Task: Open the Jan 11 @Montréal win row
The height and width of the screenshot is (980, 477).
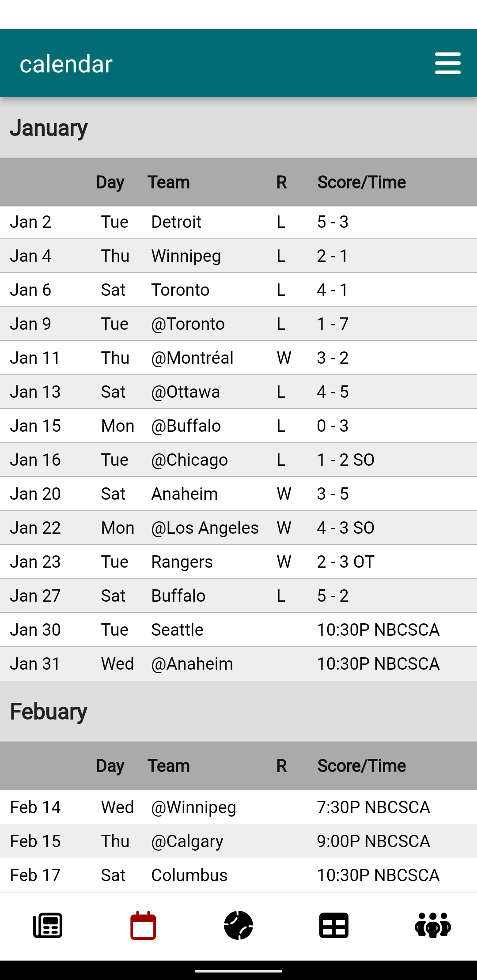Action: 238,358
